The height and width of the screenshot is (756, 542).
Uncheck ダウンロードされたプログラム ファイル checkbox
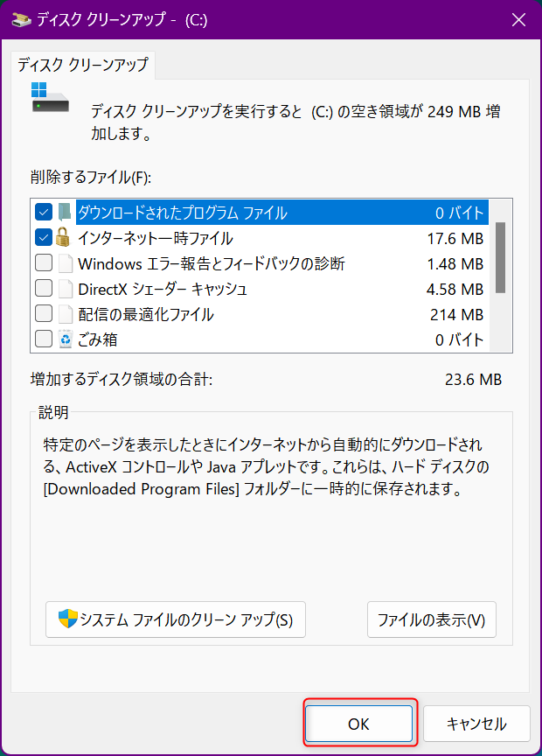click(x=44, y=212)
